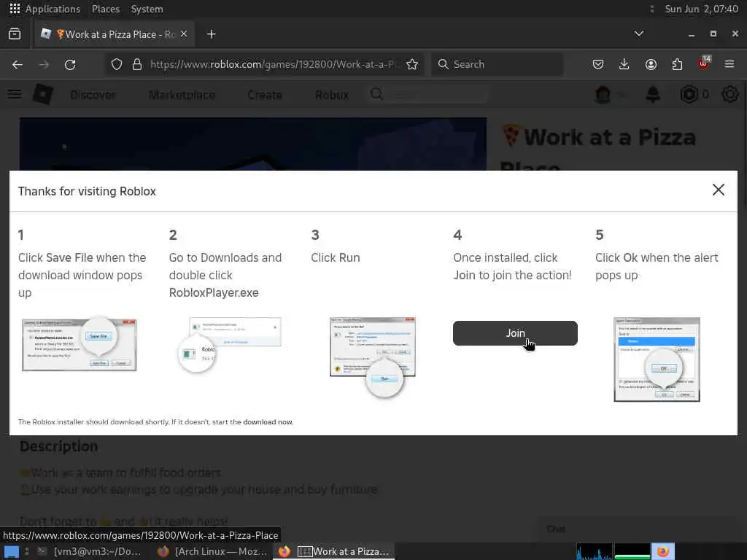Click the date and time clock
Image resolution: width=747 pixels, height=560 pixels.
coord(701,9)
